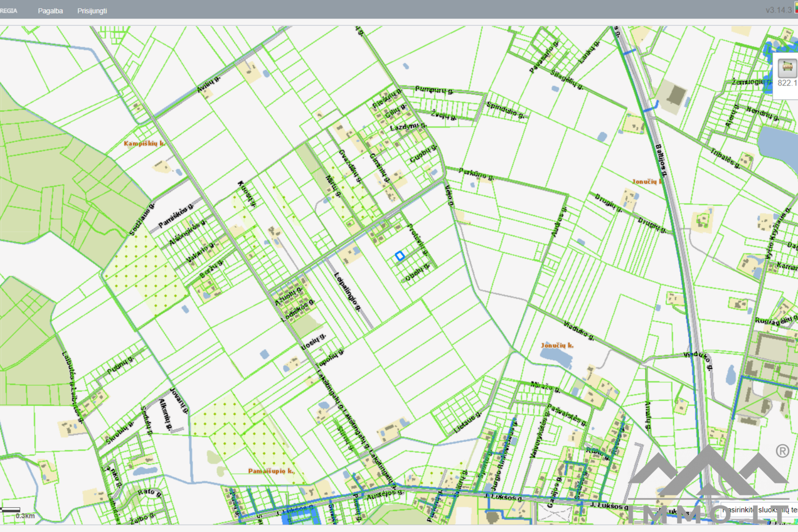The width and height of the screenshot is (798, 532).
Task: Open the Prisijungti login menu
Action: tap(92, 11)
